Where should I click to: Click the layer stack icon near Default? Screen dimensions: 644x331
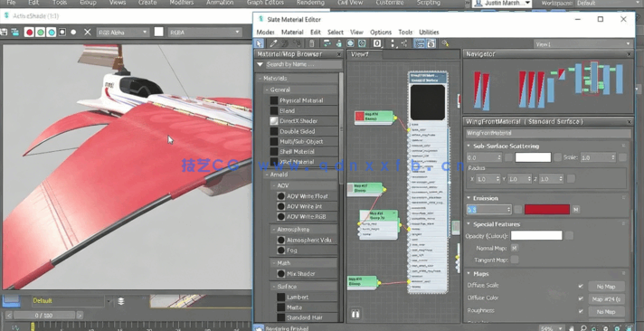click(121, 301)
